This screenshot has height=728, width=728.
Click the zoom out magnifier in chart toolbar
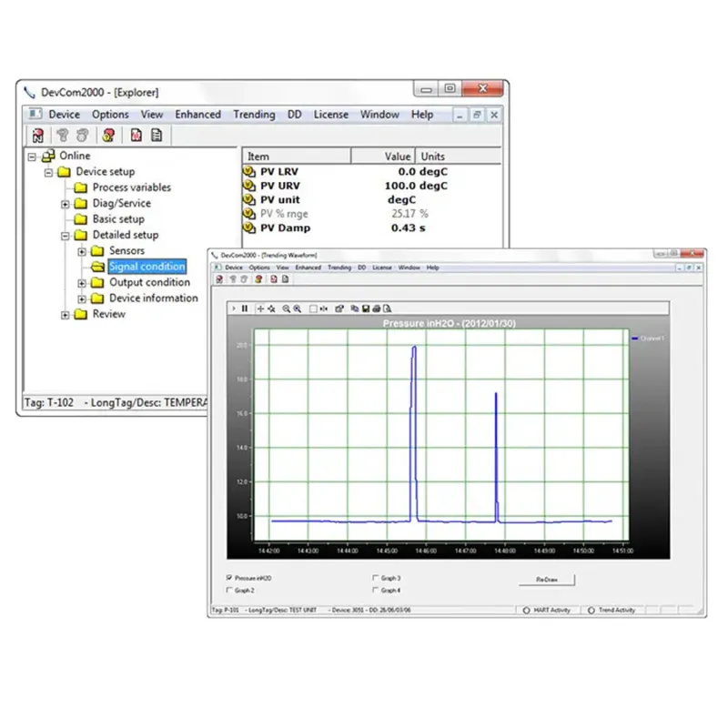click(x=287, y=308)
